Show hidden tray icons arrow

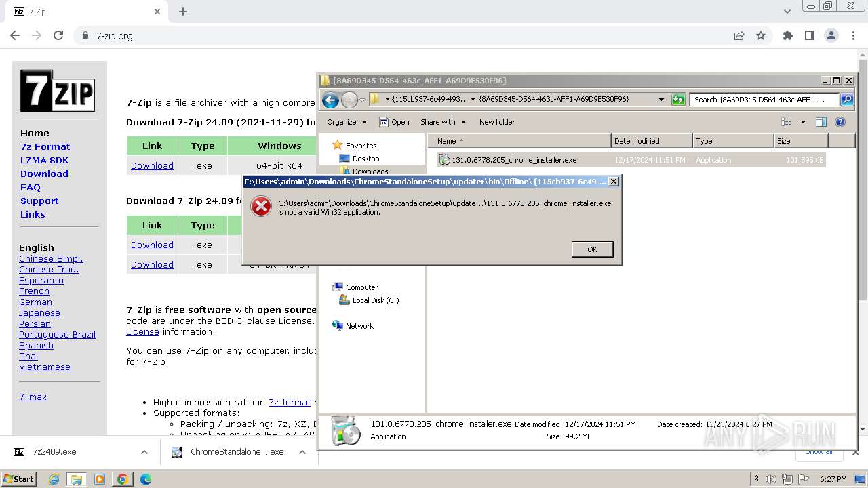756,479
